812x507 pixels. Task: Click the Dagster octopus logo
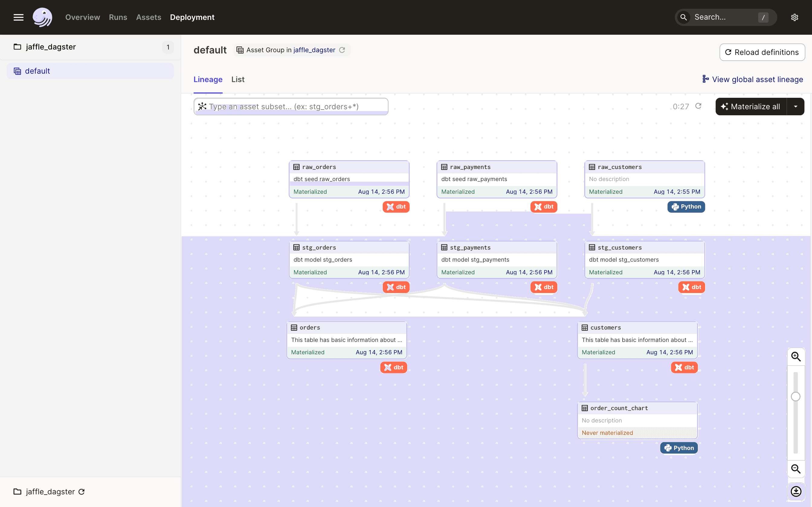coord(42,17)
